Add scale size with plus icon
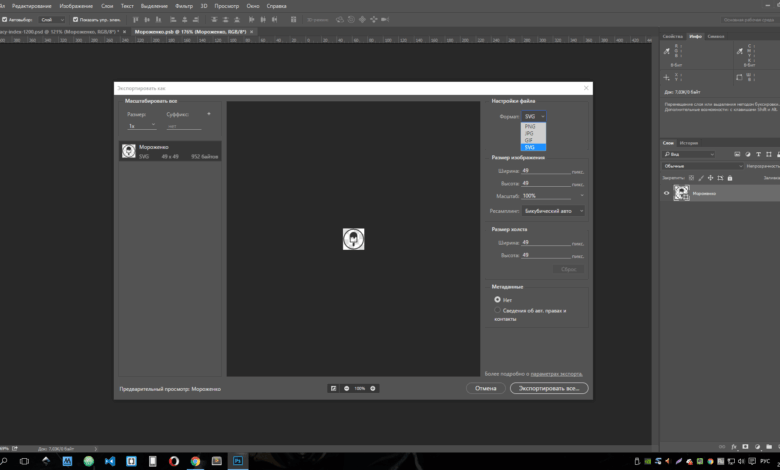This screenshot has height=470, width=780. pos(209,114)
